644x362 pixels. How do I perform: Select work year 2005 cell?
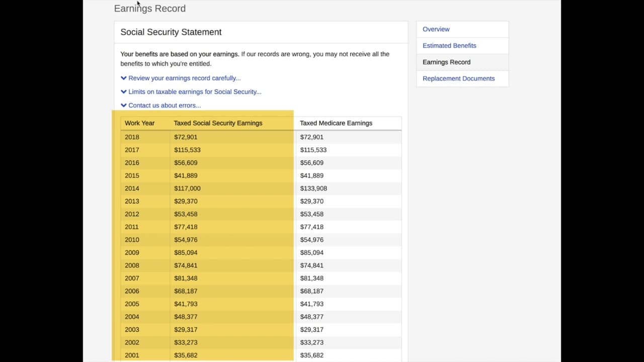coord(132,304)
